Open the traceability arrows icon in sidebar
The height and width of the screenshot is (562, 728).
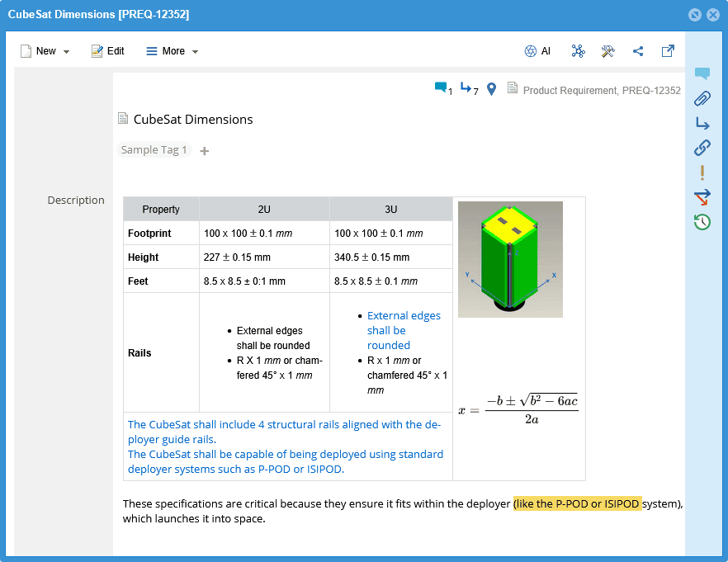point(702,197)
